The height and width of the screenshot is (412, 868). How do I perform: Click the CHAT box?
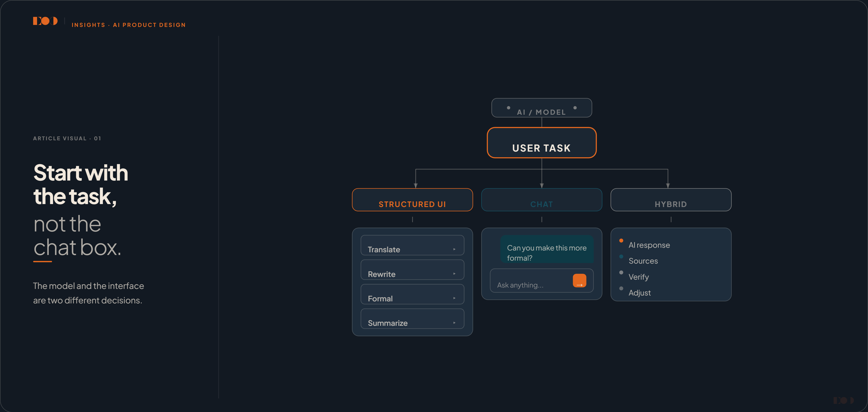click(542, 200)
